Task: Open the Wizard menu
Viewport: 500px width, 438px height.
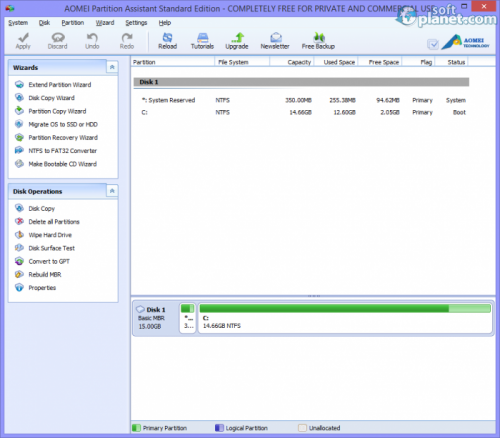Action: [105, 23]
